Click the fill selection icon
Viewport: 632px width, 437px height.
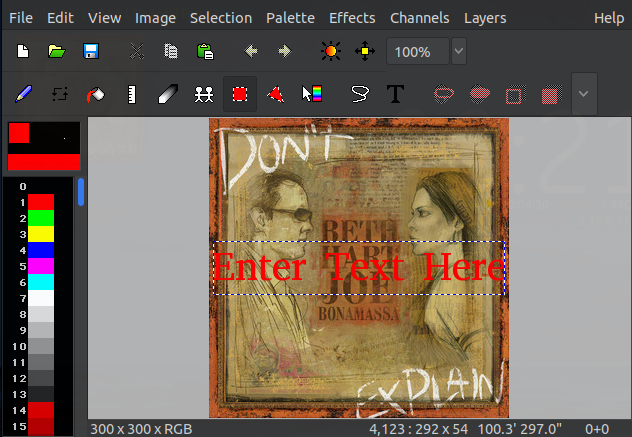[552, 95]
